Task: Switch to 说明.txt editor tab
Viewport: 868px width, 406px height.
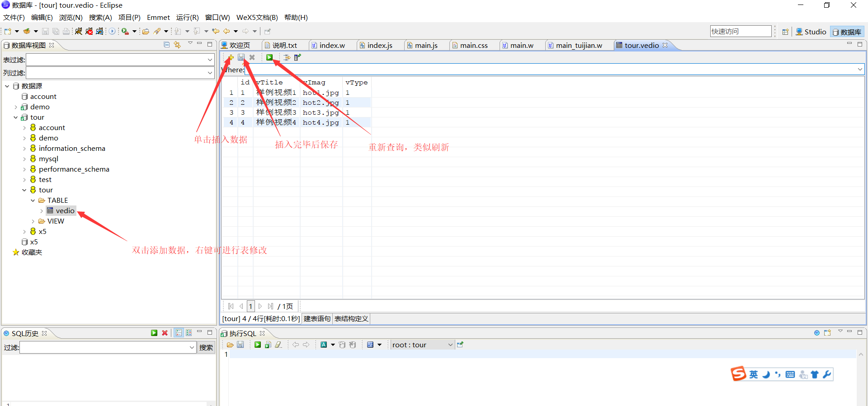Action: (x=281, y=45)
